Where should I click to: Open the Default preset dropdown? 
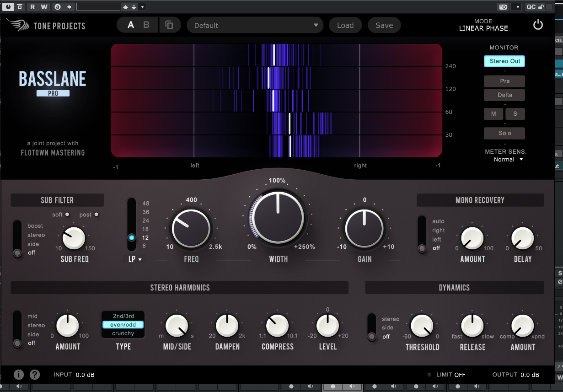[255, 25]
